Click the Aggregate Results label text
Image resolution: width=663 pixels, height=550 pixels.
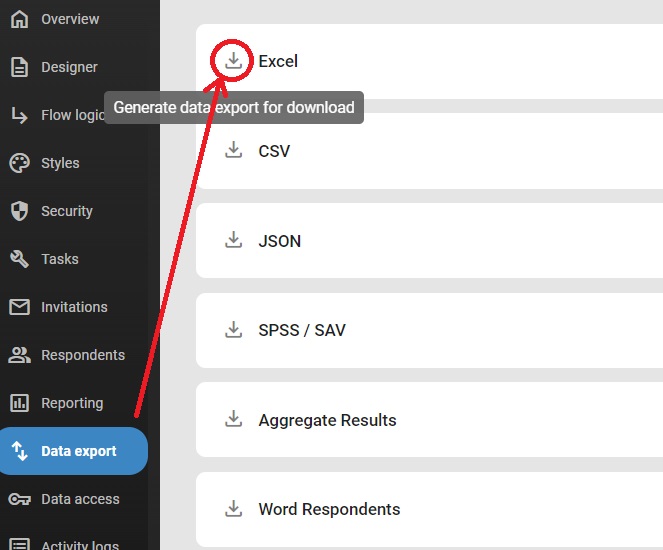point(327,420)
